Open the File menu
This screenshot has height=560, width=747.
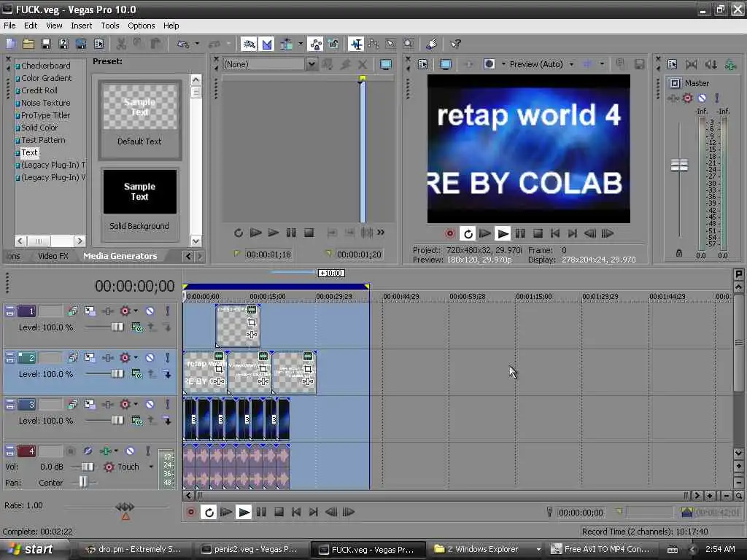click(x=9, y=26)
